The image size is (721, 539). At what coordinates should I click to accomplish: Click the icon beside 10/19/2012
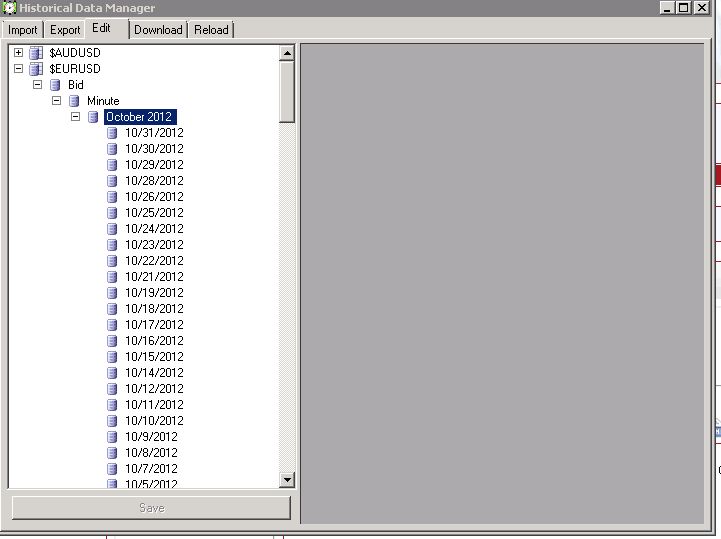[112, 292]
